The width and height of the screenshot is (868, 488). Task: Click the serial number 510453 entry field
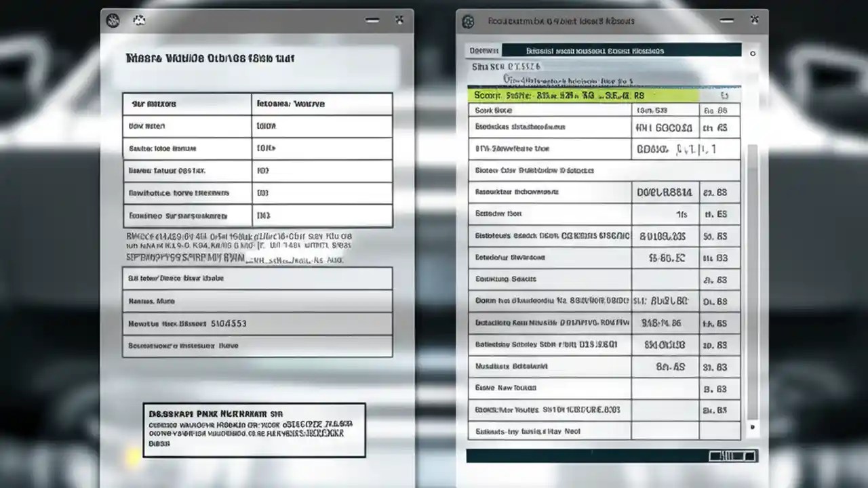coord(257,323)
